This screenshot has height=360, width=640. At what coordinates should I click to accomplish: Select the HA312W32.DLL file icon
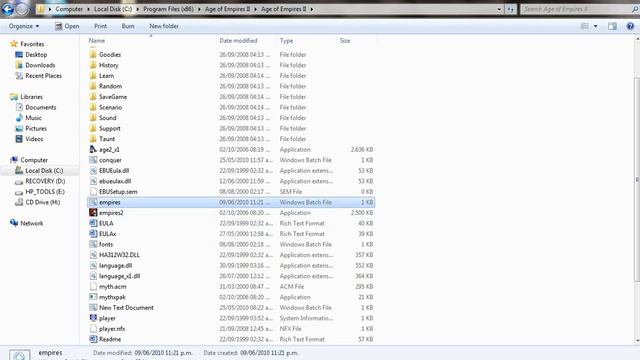93,255
